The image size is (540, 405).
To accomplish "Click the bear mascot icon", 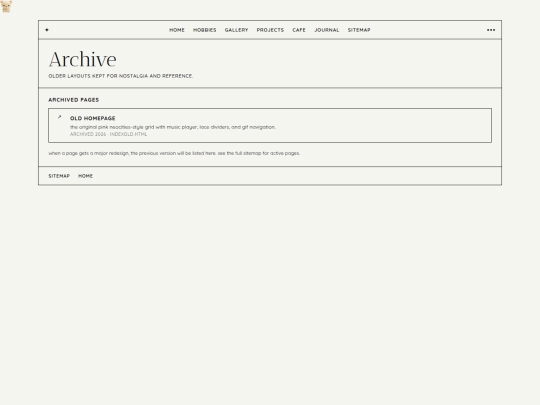I will click(6, 6).
